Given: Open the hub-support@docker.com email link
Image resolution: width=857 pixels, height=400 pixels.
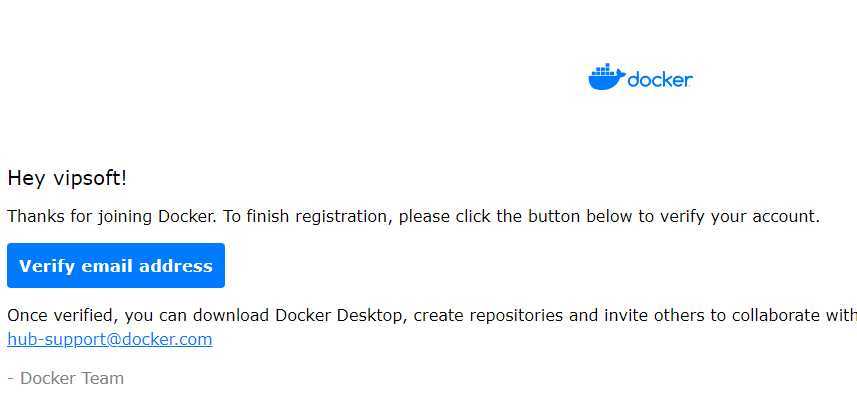Looking at the screenshot, I should click(110, 339).
